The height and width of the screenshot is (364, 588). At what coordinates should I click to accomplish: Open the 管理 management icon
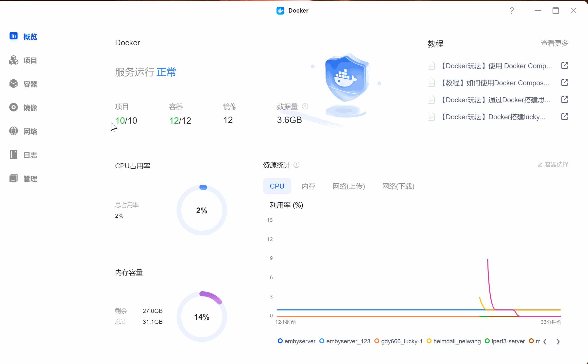point(14,178)
